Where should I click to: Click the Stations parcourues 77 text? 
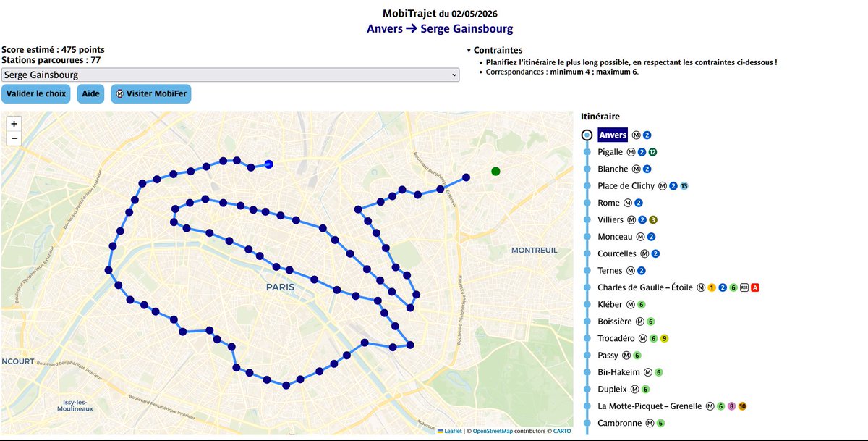(51, 60)
